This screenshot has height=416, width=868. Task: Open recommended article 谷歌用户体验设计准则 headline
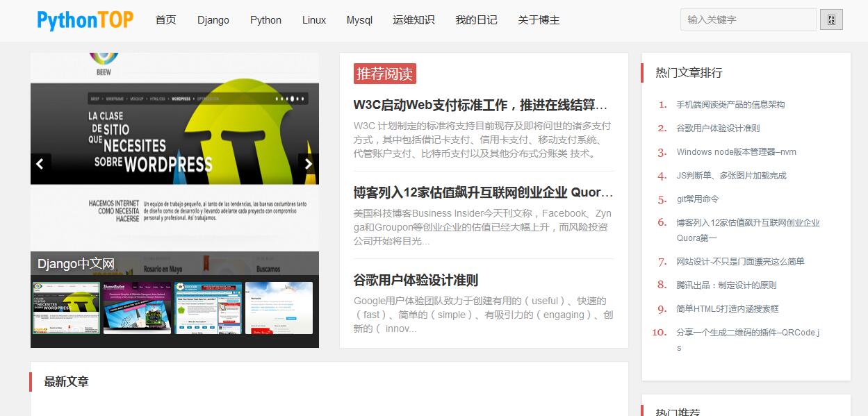[416, 281]
